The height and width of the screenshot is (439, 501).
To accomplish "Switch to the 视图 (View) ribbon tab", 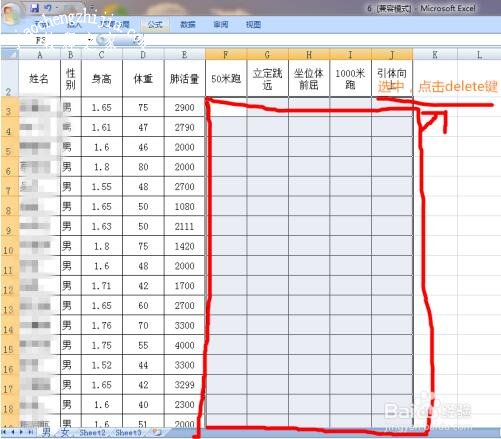I will pos(253,24).
